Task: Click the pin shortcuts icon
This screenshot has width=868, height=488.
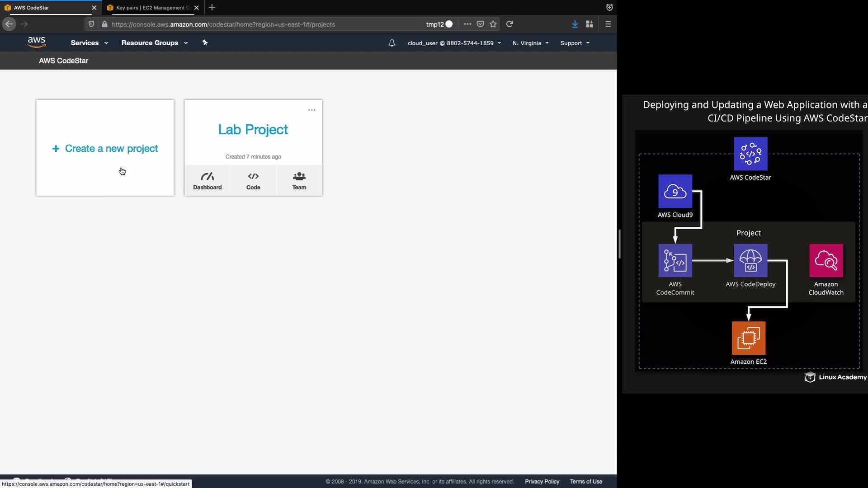Action: coord(205,42)
